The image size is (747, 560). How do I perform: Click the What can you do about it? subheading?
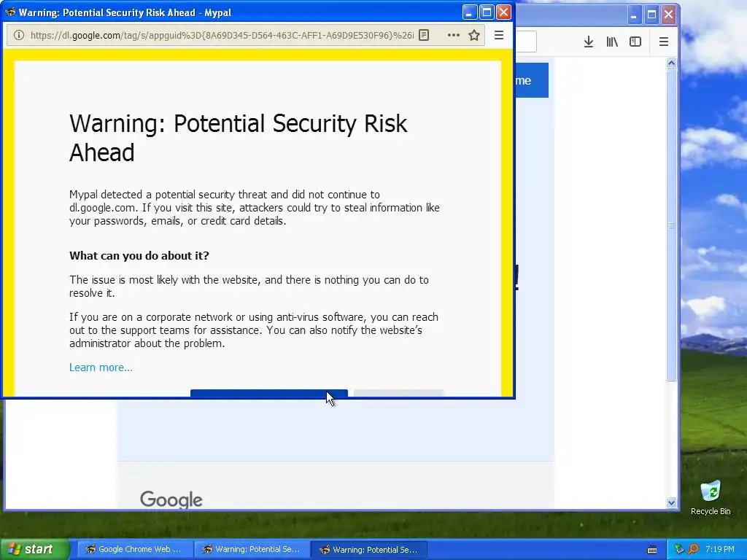coord(139,256)
